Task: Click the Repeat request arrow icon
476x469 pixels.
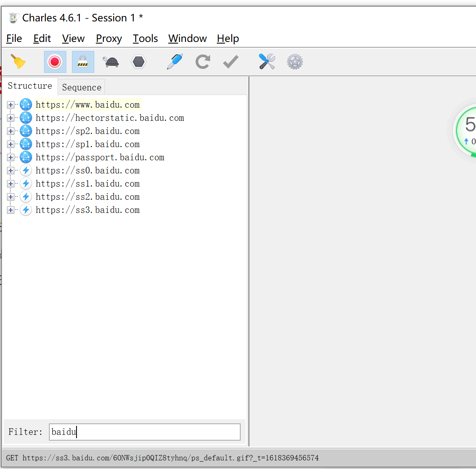Action: 203,62
